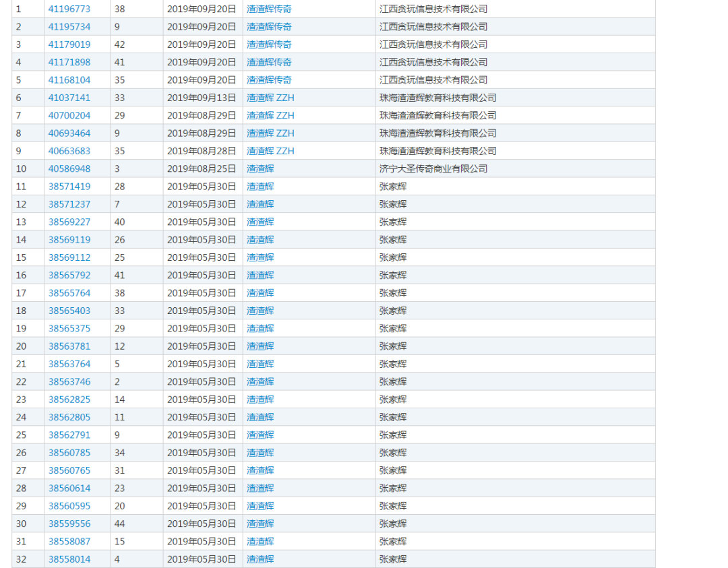Open application number 38562805
728x568 pixels.
69,417
